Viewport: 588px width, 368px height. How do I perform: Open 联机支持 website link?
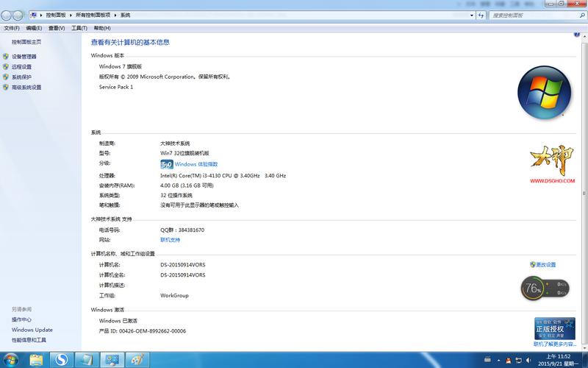click(x=171, y=240)
